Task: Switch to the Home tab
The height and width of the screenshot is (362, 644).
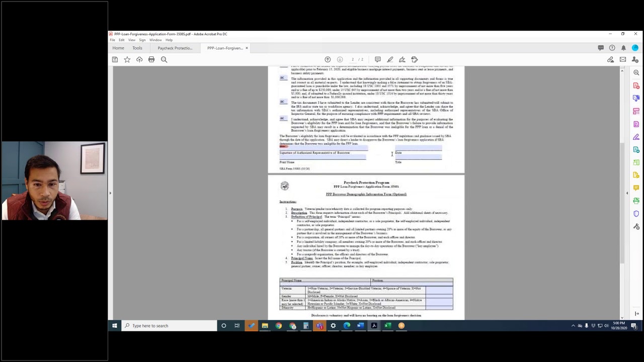Action: (118, 48)
